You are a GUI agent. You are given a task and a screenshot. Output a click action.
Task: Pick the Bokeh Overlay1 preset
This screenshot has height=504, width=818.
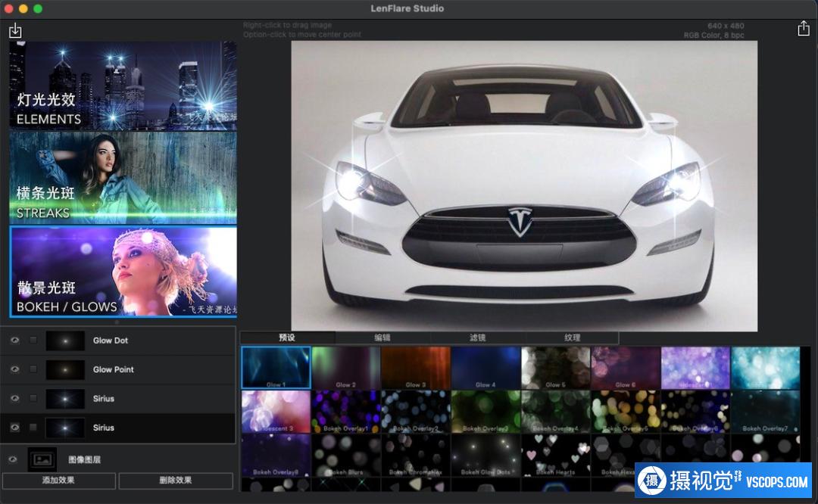(x=346, y=412)
